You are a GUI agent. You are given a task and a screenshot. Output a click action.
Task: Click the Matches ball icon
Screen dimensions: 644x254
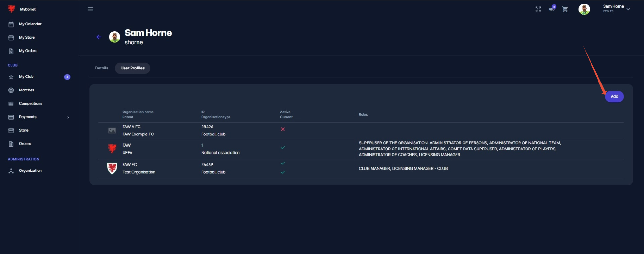coord(11,90)
